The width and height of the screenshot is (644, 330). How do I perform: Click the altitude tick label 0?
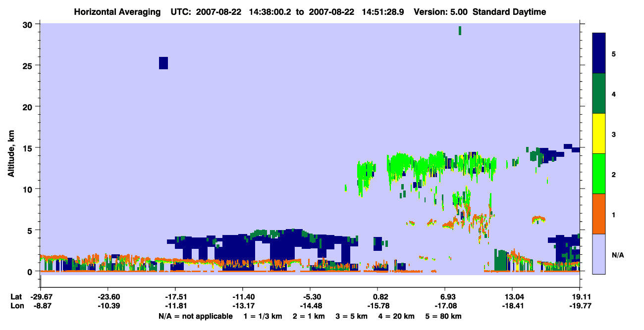(31, 272)
